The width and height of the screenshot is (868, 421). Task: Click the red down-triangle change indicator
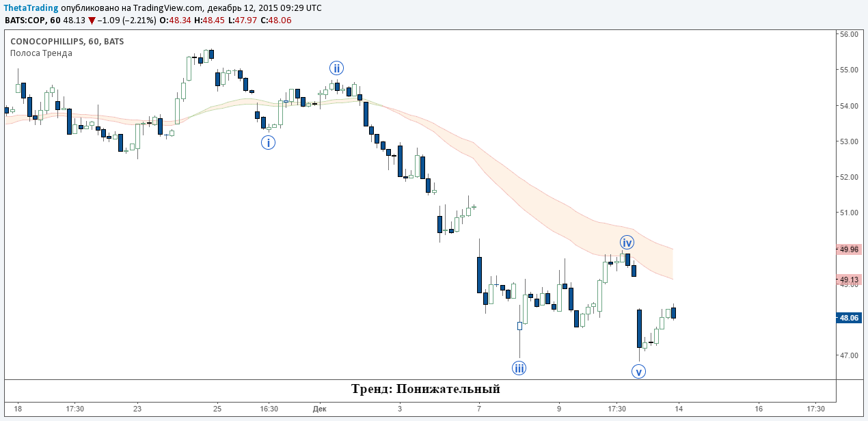(92, 20)
